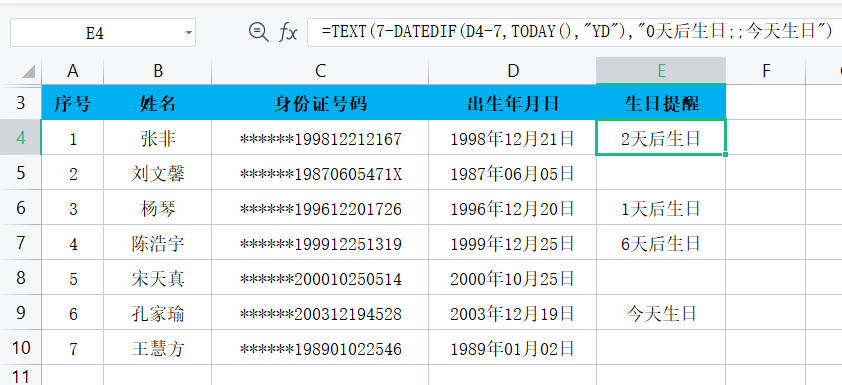Click the 2天后生日 reminder cell

(661, 138)
